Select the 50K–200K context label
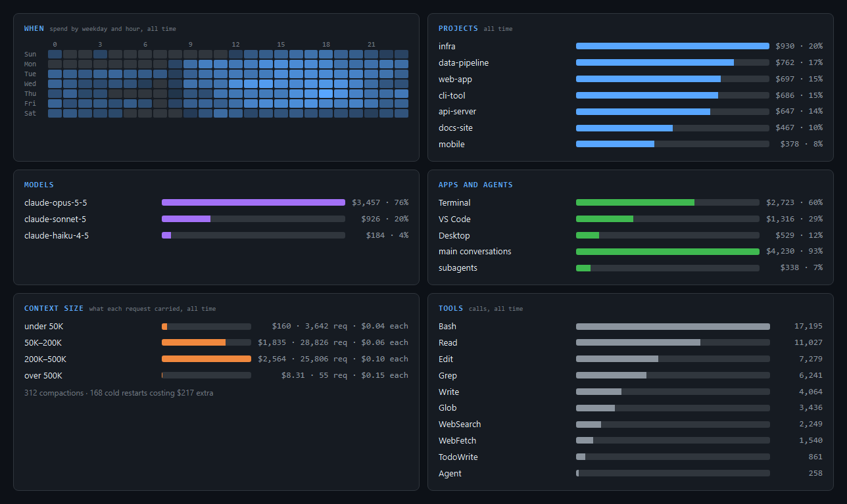The width and height of the screenshot is (847, 504). point(43,343)
